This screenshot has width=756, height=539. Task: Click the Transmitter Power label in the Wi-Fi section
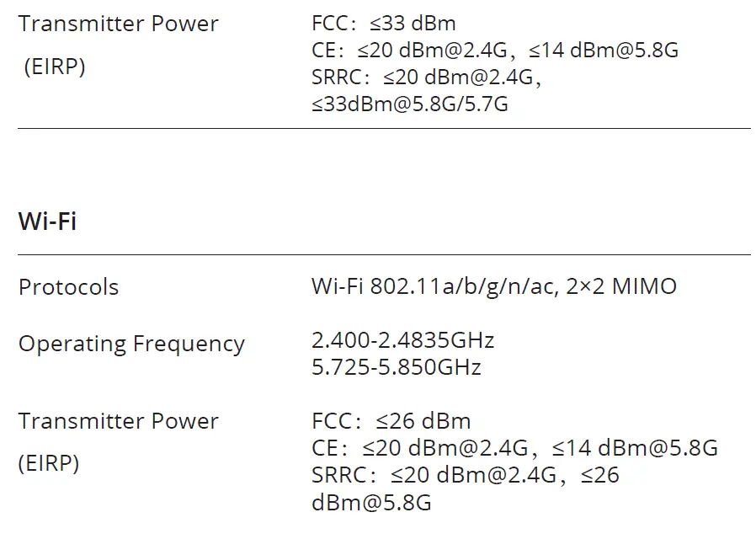[118, 421]
